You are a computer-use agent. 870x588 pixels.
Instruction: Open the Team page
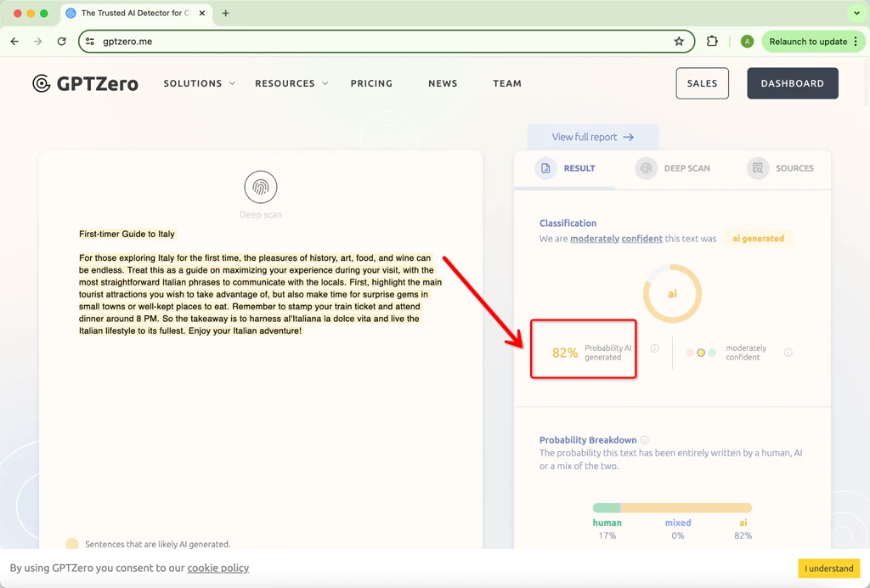507,83
